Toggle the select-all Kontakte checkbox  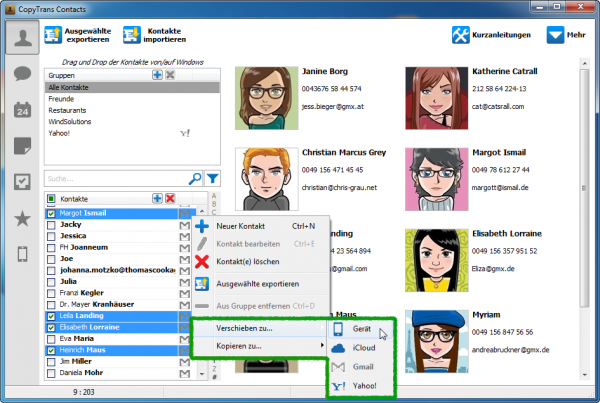[51, 199]
